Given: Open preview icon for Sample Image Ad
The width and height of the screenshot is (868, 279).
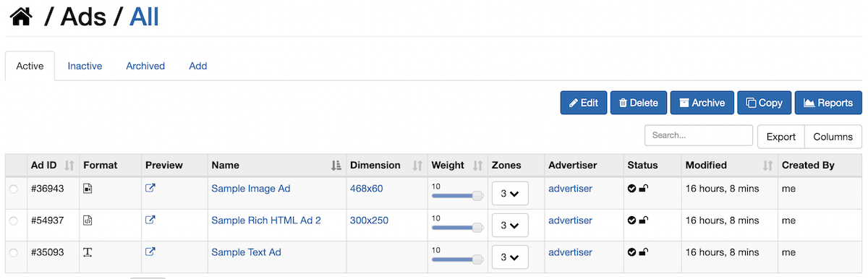Looking at the screenshot, I should 150,189.
